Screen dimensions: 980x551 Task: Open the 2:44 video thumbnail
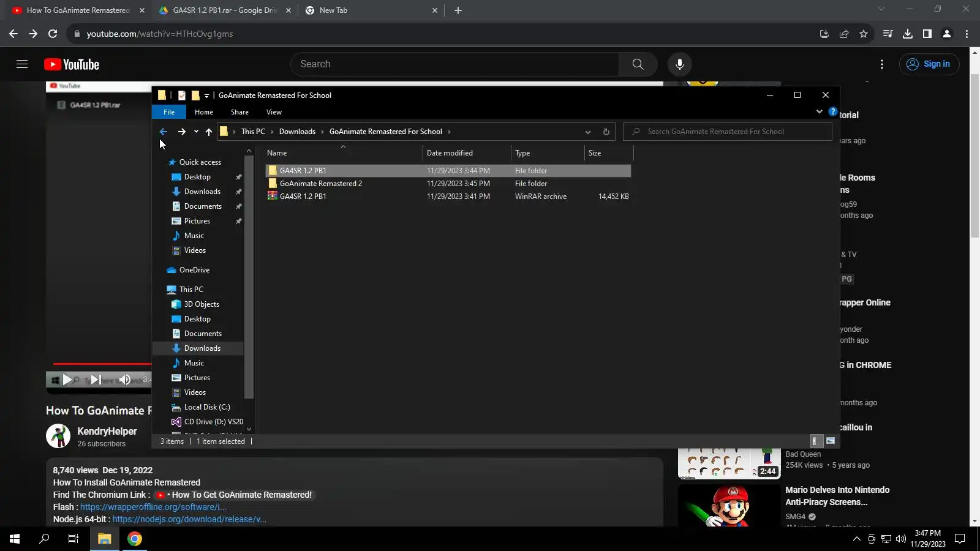(x=729, y=463)
